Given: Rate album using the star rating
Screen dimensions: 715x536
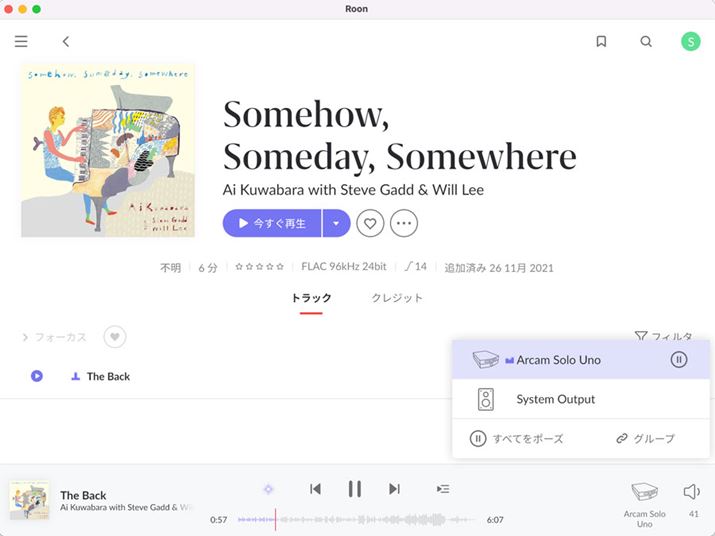Looking at the screenshot, I should (259, 266).
